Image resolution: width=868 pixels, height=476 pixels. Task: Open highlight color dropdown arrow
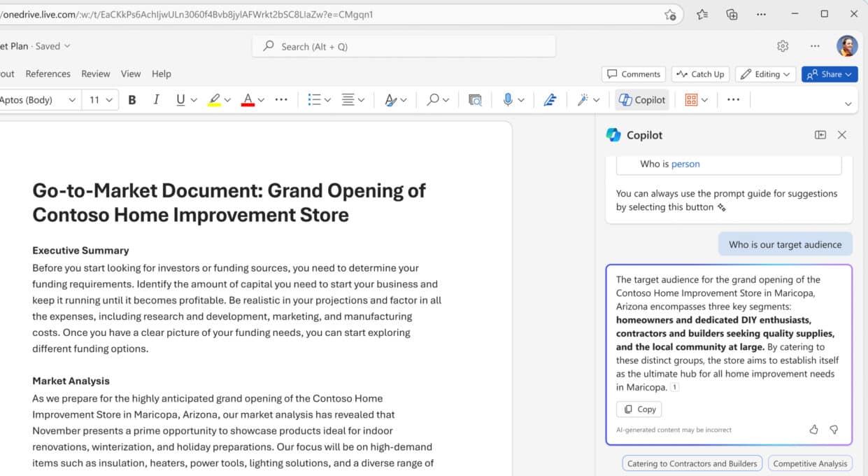[228, 100]
